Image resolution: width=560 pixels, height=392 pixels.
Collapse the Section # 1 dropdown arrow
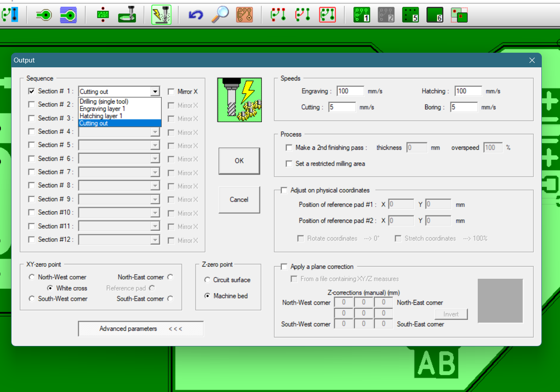pos(155,92)
